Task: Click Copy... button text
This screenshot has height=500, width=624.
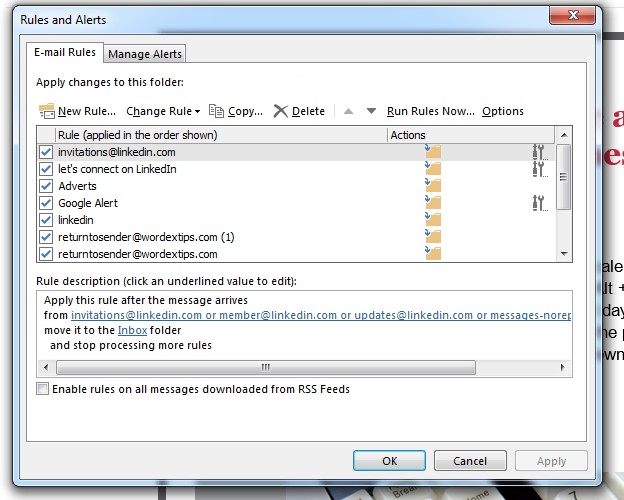Action: [x=245, y=111]
